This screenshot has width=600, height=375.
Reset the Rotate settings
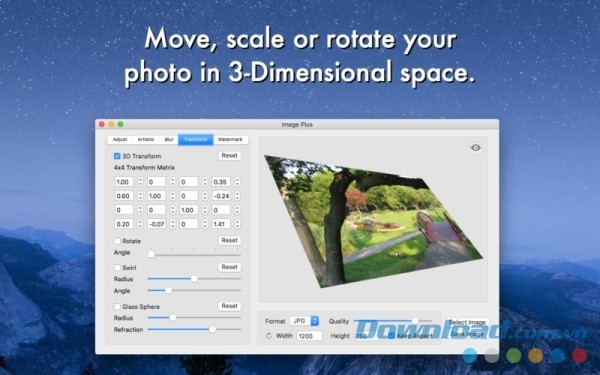230,240
